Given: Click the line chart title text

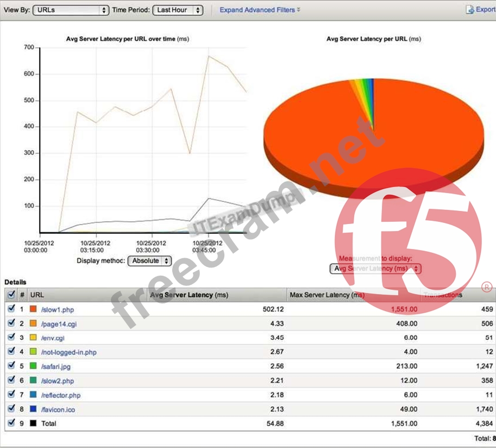Looking at the screenshot, I should point(128,39).
